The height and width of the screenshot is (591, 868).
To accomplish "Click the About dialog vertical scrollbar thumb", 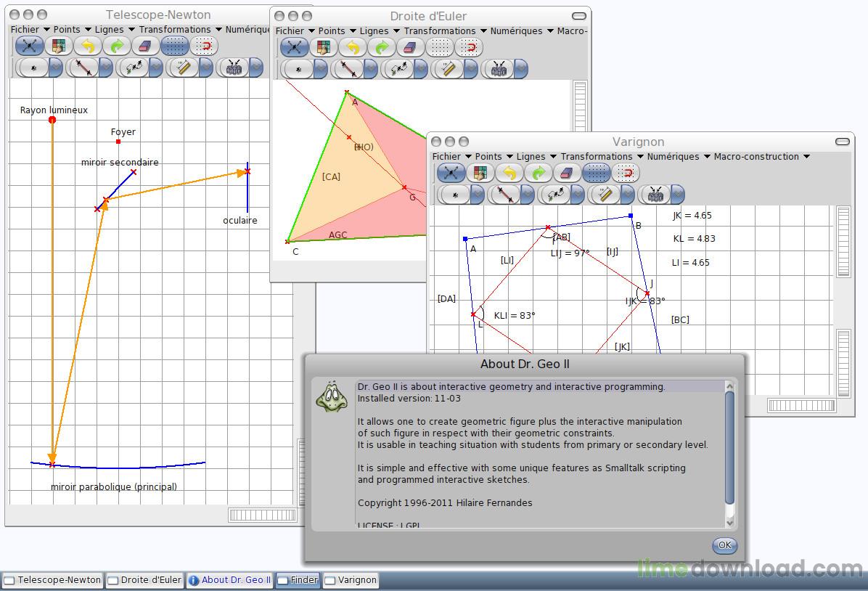I will [x=729, y=447].
